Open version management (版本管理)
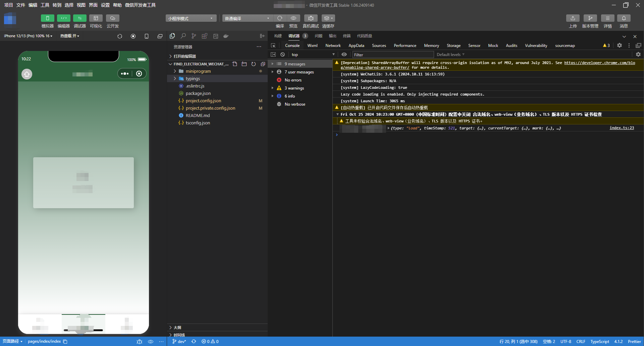The image size is (644, 346). click(x=590, y=18)
